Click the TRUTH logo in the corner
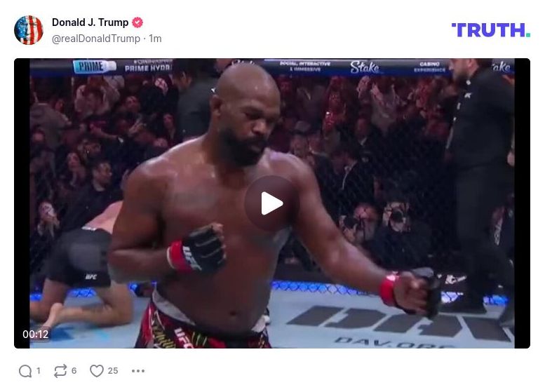This screenshot has height=392, width=545. tap(491, 30)
